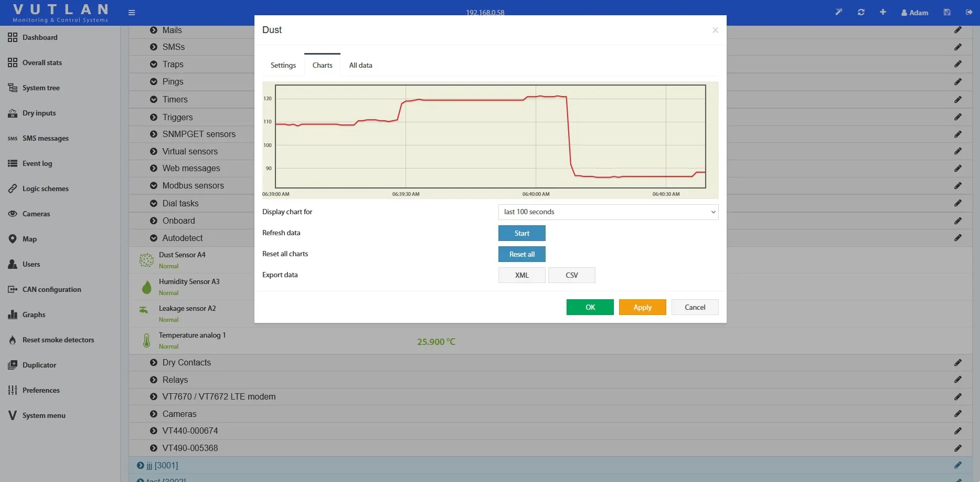Click the hamburger menu icon in header
Screen dimensions: 980x482
coord(132,13)
